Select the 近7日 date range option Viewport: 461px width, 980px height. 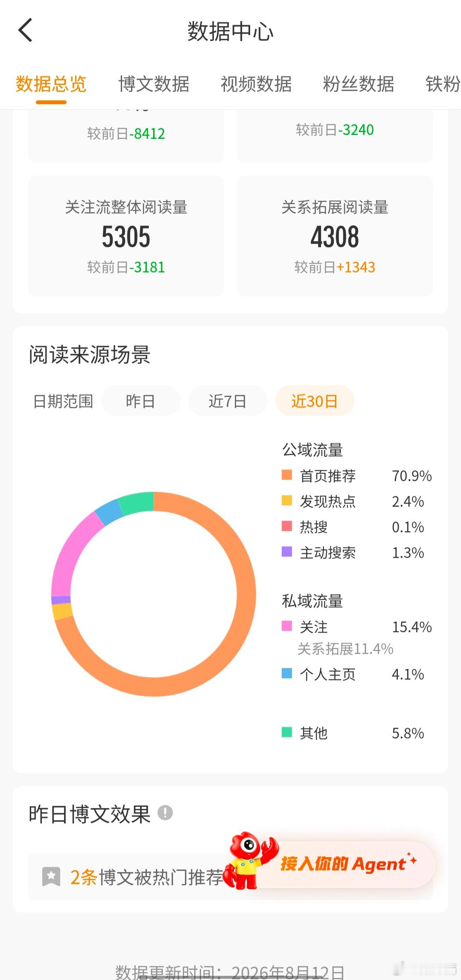point(228,401)
